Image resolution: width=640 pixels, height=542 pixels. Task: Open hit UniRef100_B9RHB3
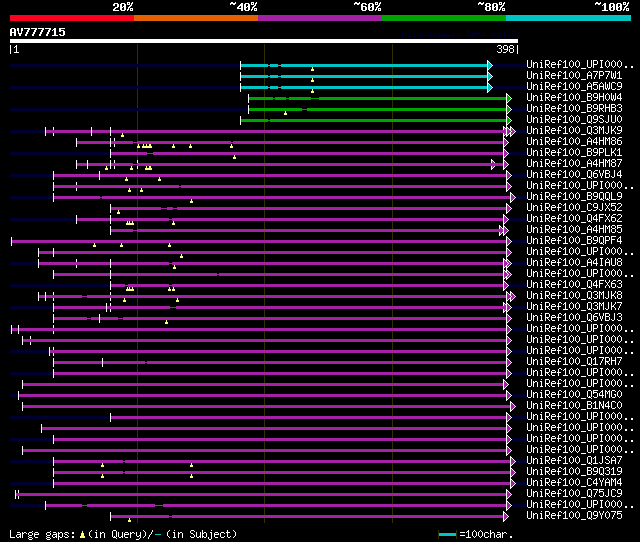tap(574, 109)
